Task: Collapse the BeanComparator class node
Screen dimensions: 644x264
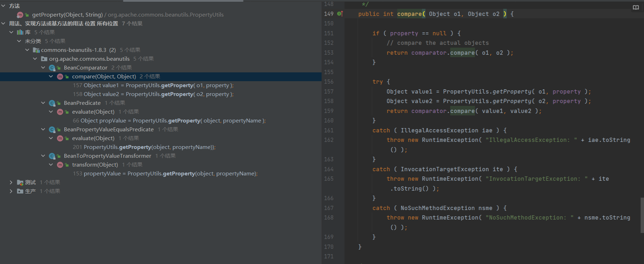Action: pyautogui.click(x=43, y=67)
